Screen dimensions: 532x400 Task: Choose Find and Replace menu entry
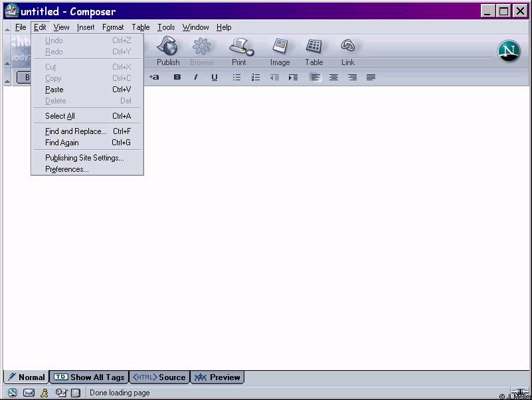(x=88, y=131)
